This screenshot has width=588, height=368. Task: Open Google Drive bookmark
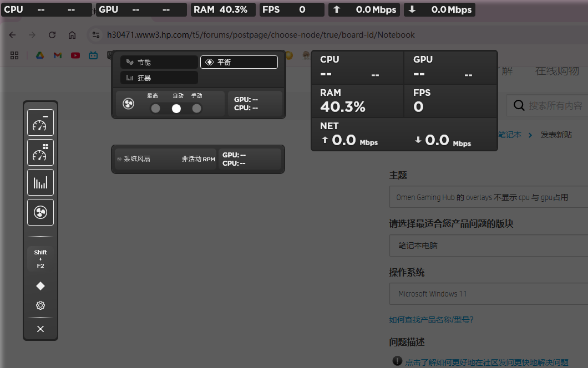40,55
